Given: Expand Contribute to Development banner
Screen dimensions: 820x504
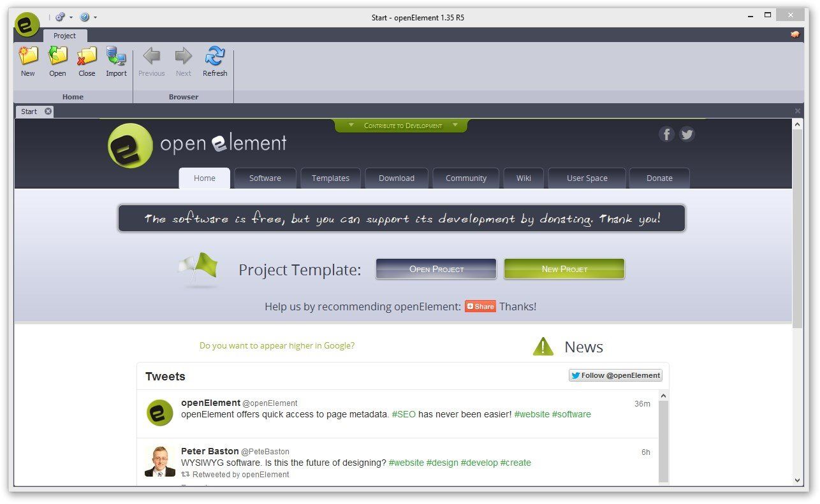Looking at the screenshot, I should 402,126.
